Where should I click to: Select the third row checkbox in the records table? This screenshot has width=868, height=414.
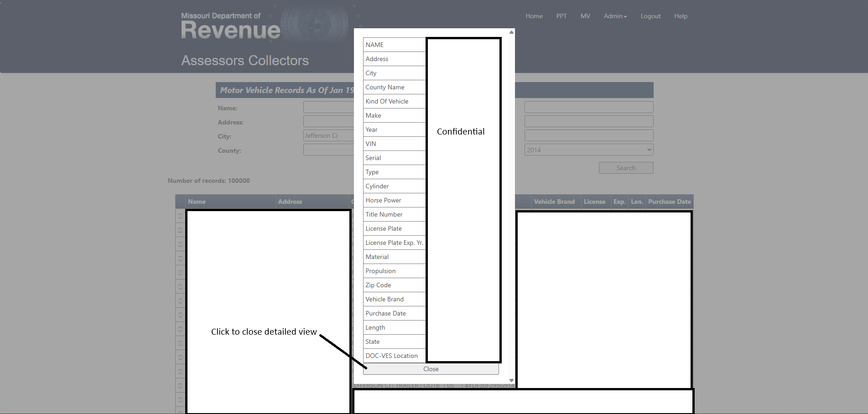tap(180, 244)
